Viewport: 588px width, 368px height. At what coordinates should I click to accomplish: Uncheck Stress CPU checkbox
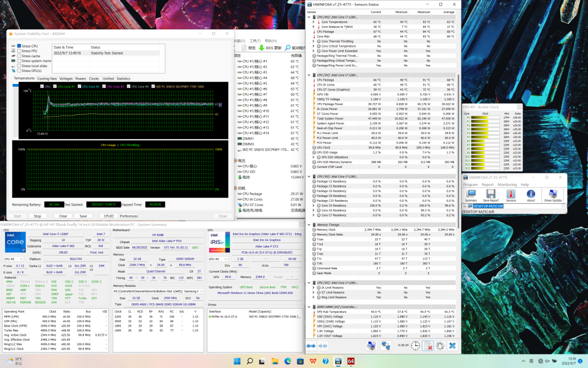(x=19, y=46)
